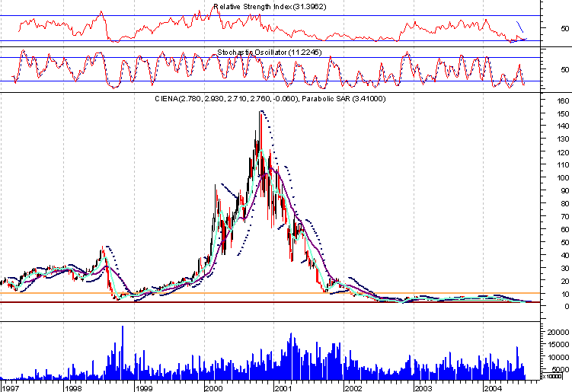Image resolution: width=572 pixels, height=392 pixels.
Task: Click the 20000 volume axis label
Action: tap(558, 332)
